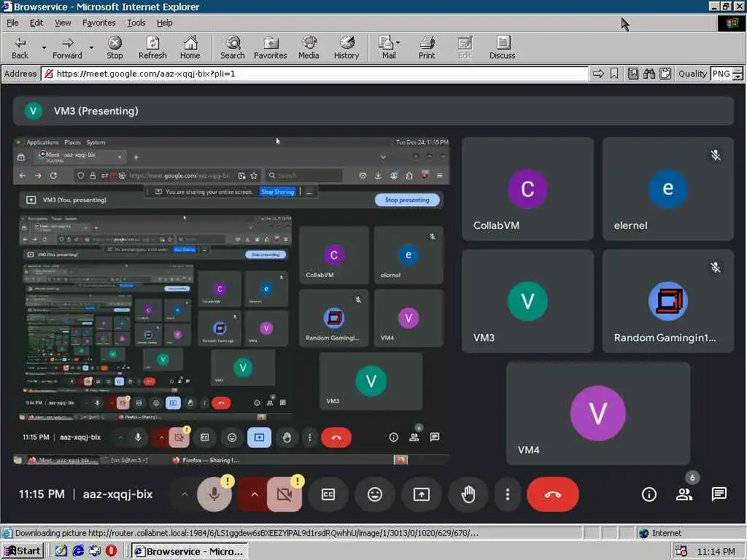Screen dimensions: 747x560
Task: Expand video settings chevron beside camera
Action: click(x=255, y=494)
